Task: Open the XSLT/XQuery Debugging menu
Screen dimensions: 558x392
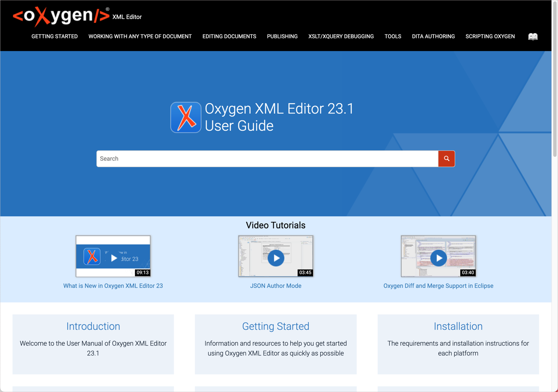Action: click(x=341, y=36)
